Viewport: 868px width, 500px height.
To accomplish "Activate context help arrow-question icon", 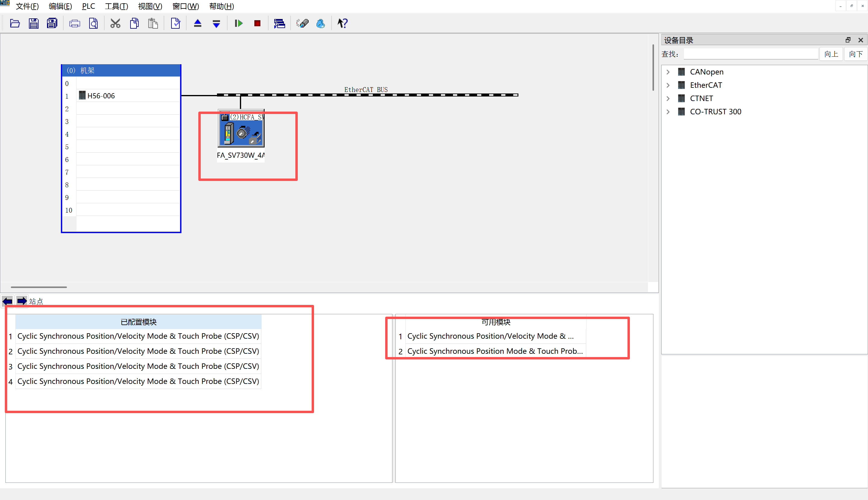I will click(x=342, y=23).
